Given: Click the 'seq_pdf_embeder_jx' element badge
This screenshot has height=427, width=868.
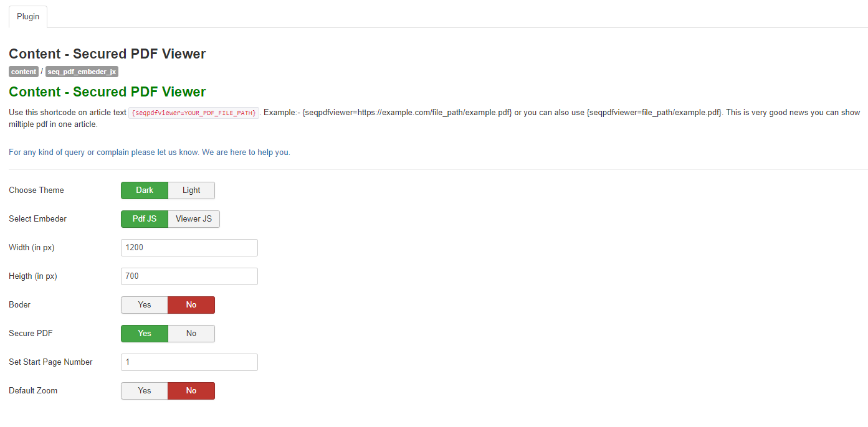Looking at the screenshot, I should click(82, 72).
